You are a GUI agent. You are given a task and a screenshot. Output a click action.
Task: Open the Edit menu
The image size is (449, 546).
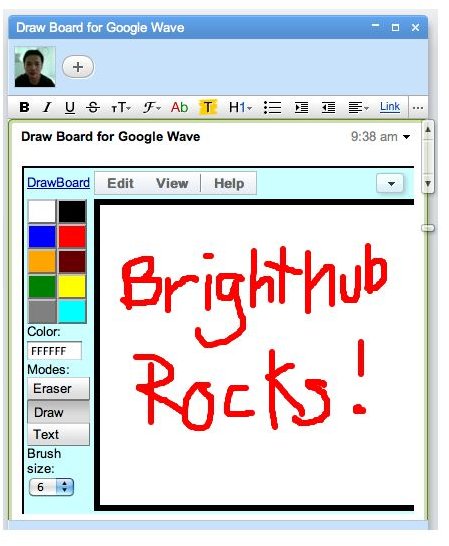(121, 183)
